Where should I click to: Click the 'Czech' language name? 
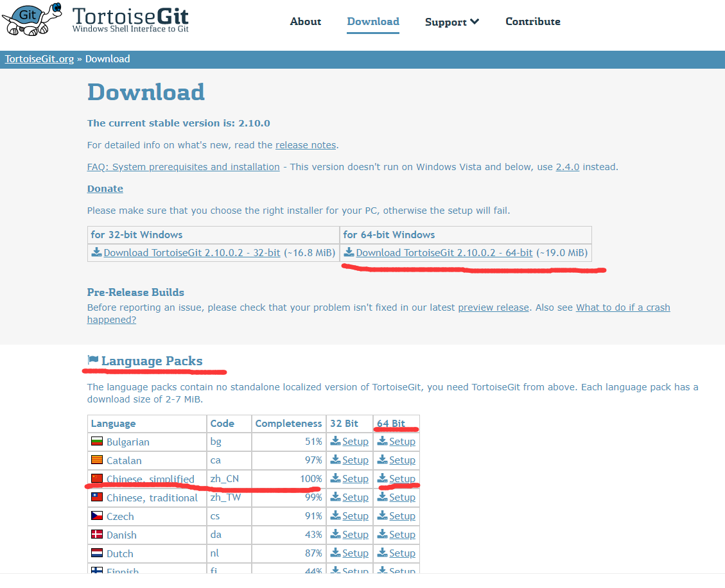coord(120,516)
